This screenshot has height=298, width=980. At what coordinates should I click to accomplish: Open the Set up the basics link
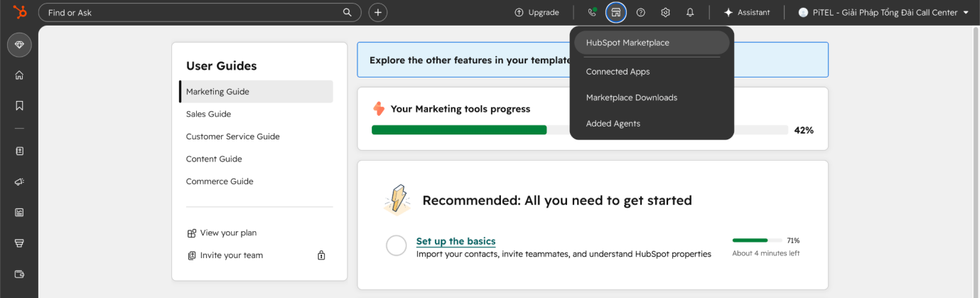tap(456, 241)
